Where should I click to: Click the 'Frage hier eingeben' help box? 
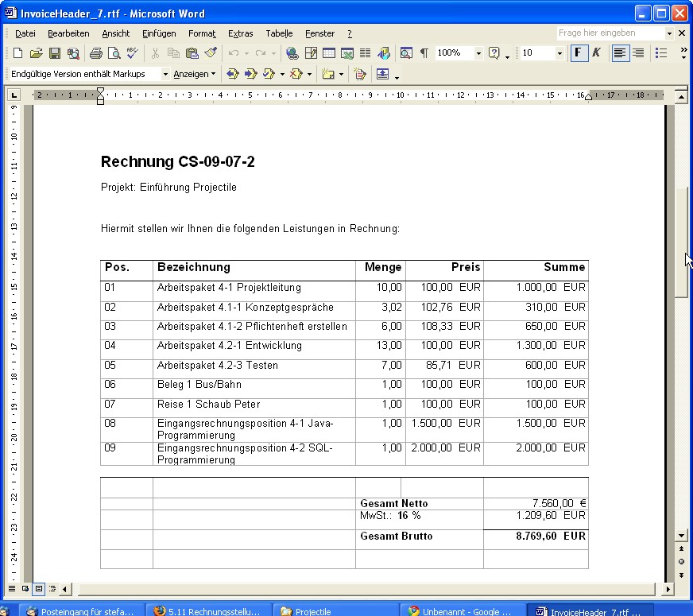pyautogui.click(x=609, y=33)
